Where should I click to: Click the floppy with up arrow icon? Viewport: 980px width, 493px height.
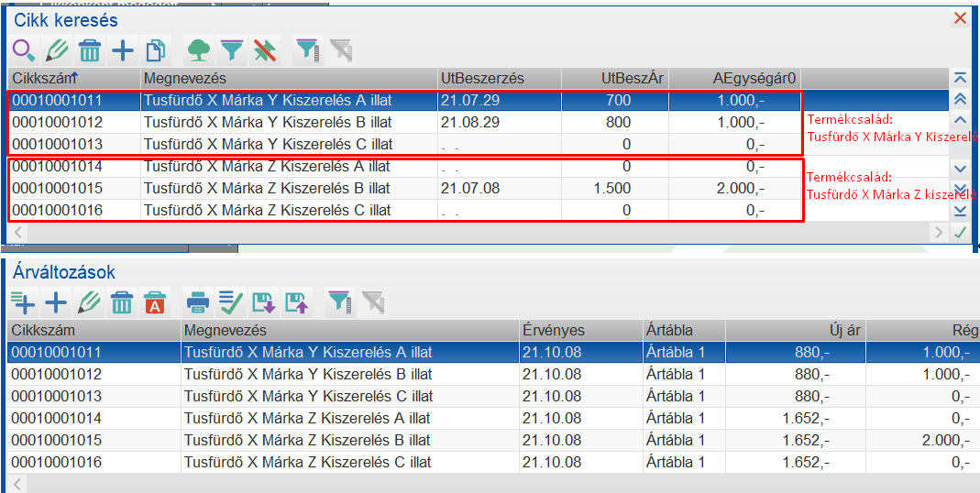295,303
